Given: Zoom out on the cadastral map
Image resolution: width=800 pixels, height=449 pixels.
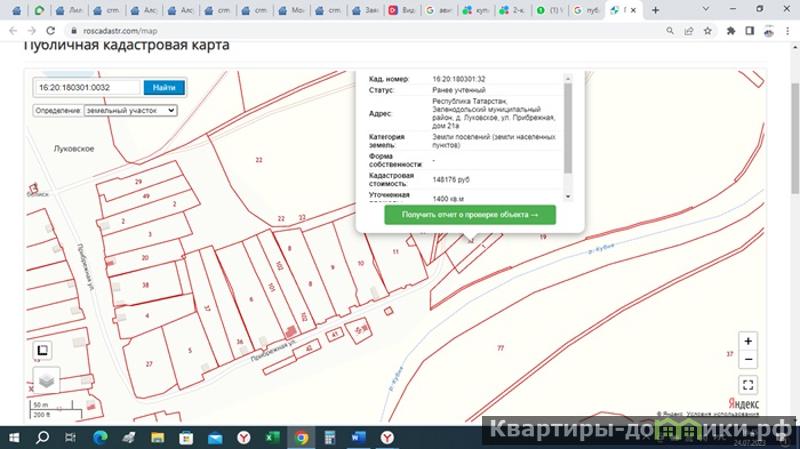Looking at the screenshot, I should point(749,360).
